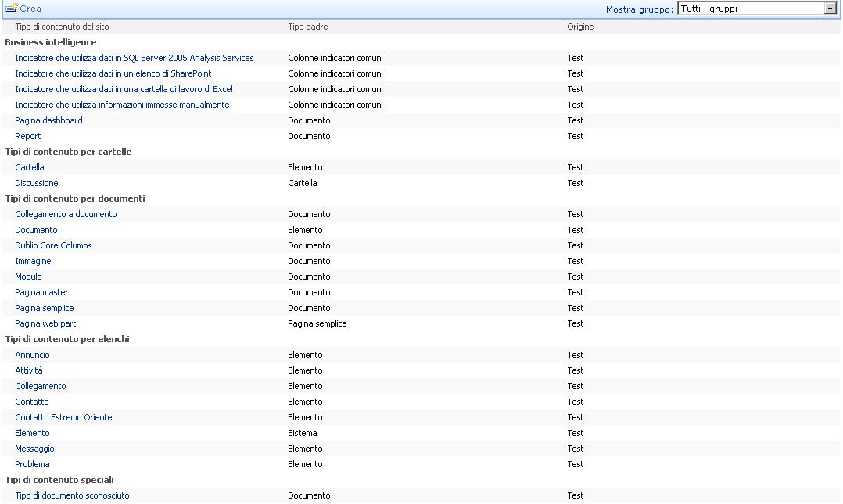Click Elemento parent type in Cartella row
This screenshot has height=504, width=843.
pyautogui.click(x=305, y=167)
